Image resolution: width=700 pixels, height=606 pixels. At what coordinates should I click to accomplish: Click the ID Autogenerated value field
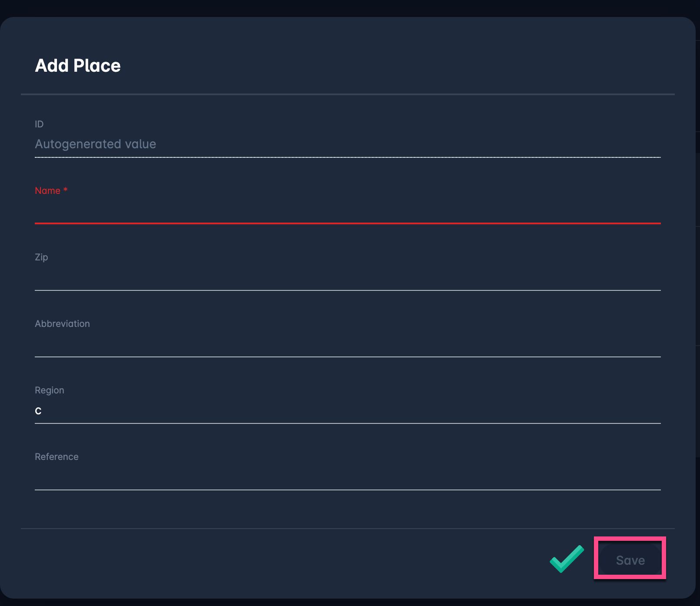click(x=347, y=144)
